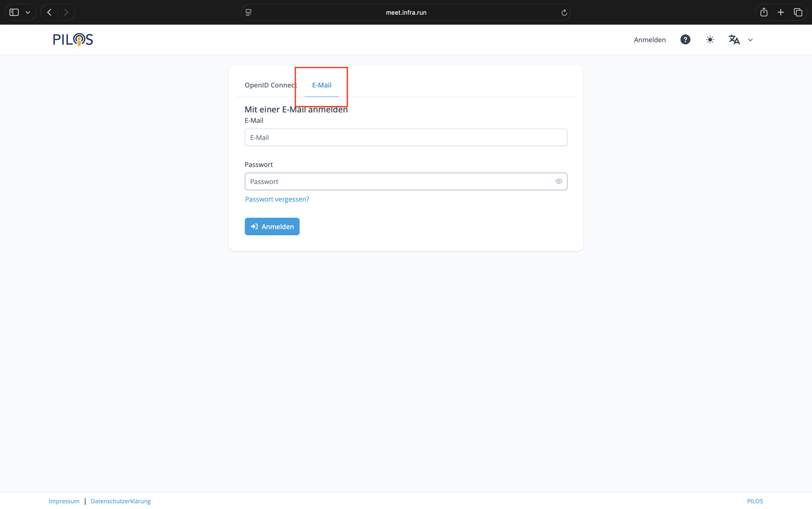Viewport: 812px width, 509px height.
Task: Show password with the eye icon
Action: click(559, 181)
